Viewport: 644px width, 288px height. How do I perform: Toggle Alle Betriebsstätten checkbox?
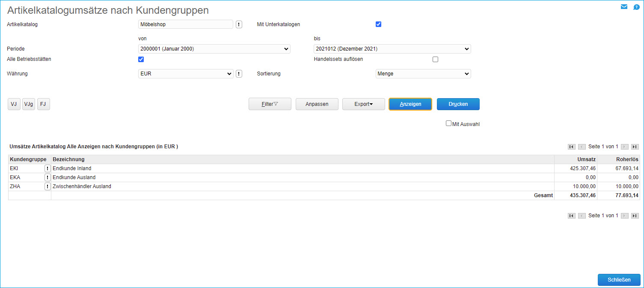tap(141, 59)
